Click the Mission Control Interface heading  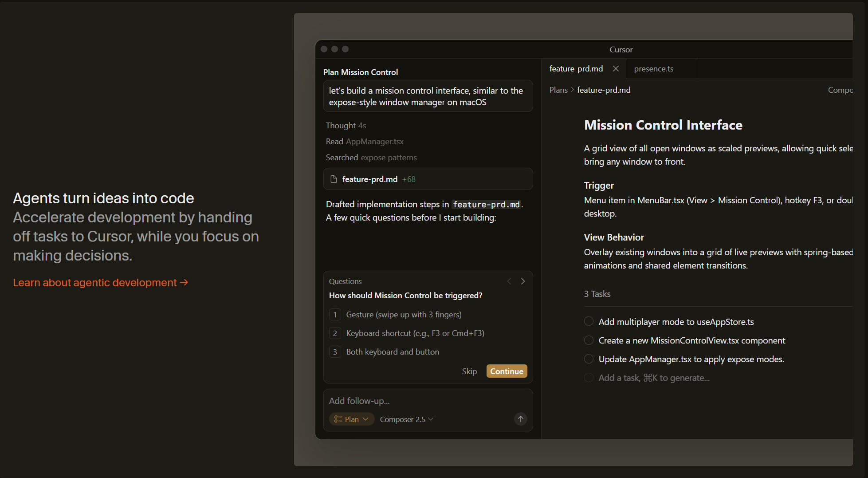(x=663, y=125)
